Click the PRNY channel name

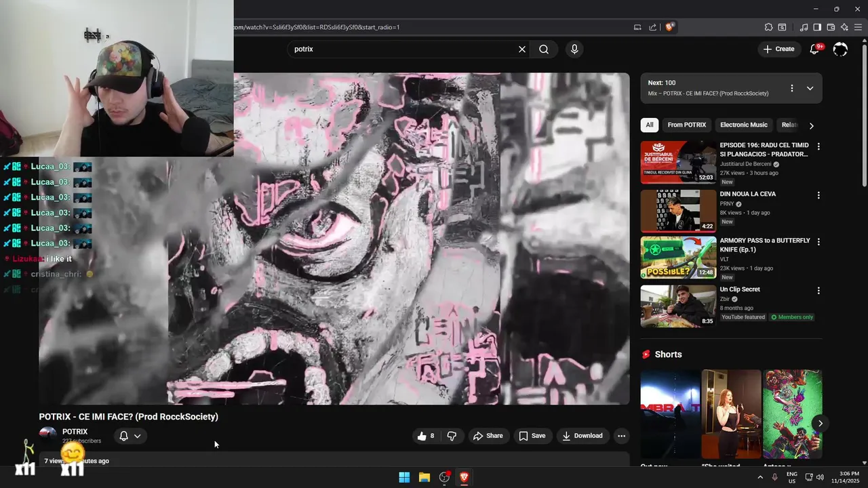[x=728, y=204]
